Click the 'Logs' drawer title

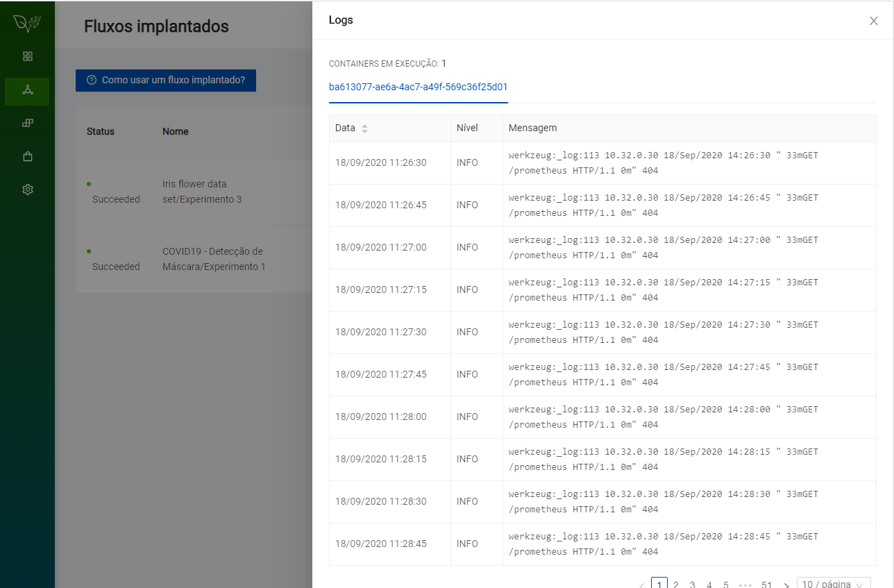(341, 20)
